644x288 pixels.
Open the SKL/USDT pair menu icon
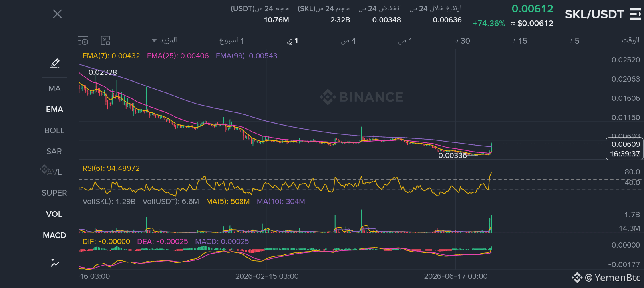(x=635, y=14)
